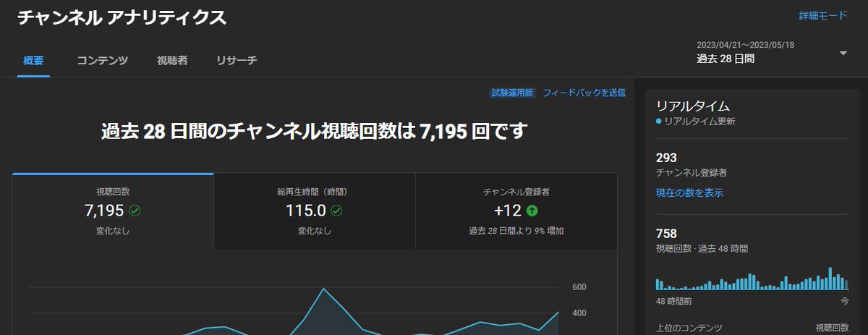Click the 今 axis label

click(844, 300)
